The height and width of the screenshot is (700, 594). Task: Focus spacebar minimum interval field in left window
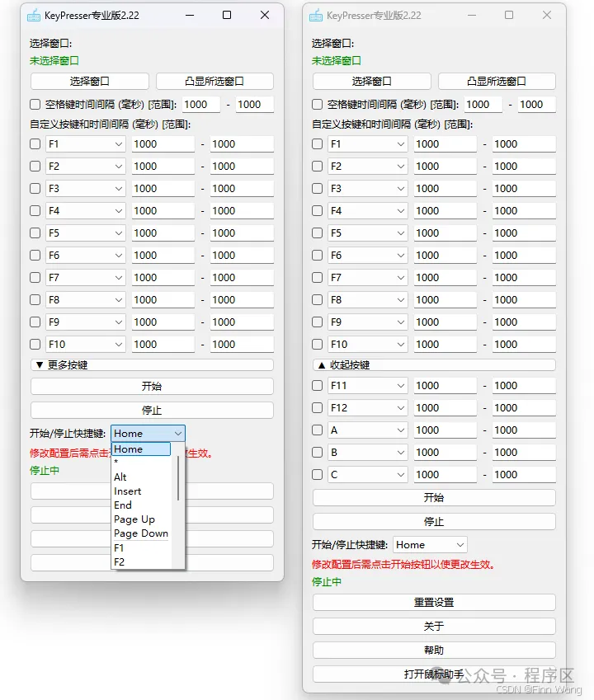click(x=201, y=105)
